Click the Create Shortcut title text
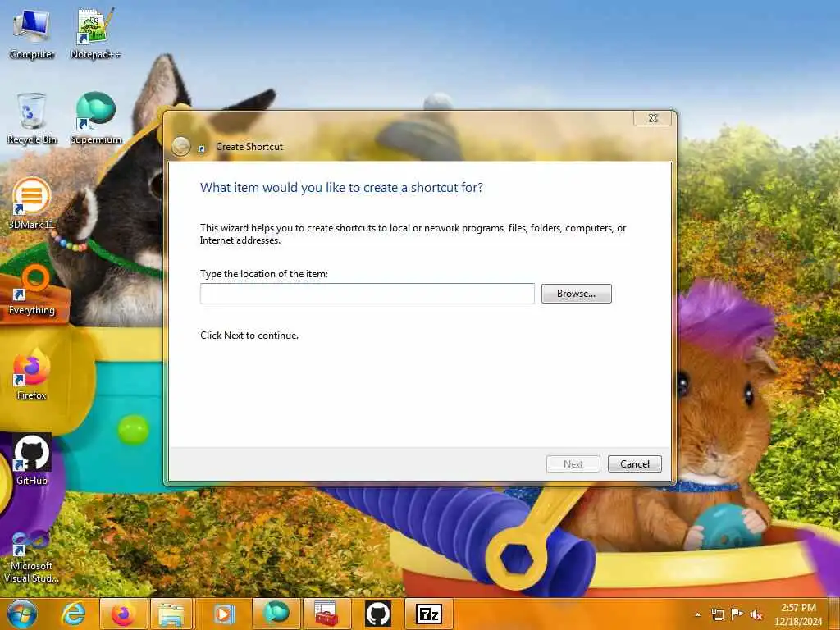 249,147
